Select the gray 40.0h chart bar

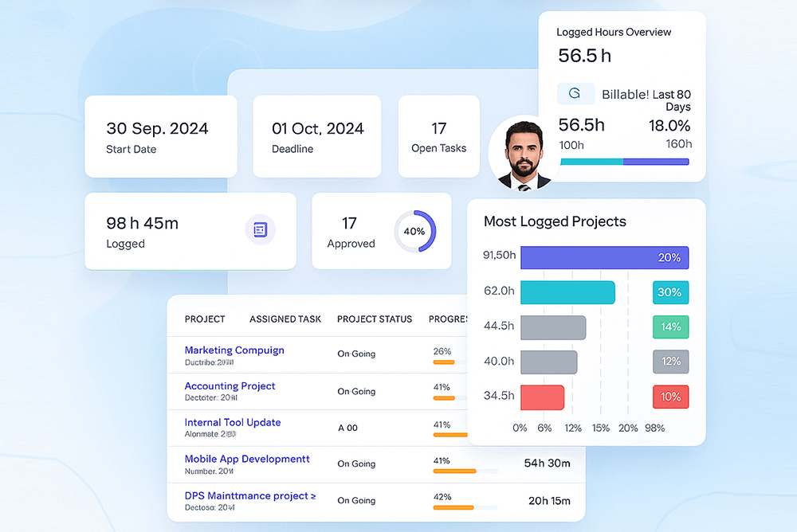[x=549, y=362]
